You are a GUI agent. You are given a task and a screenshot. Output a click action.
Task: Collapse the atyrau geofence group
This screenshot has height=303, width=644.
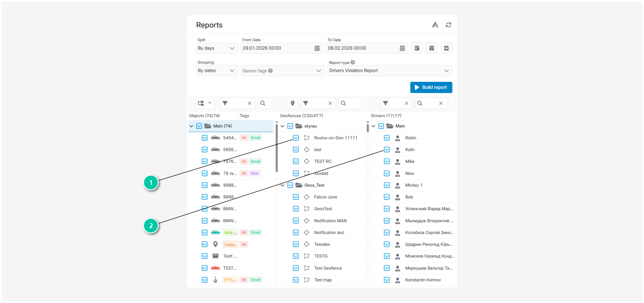(x=283, y=126)
